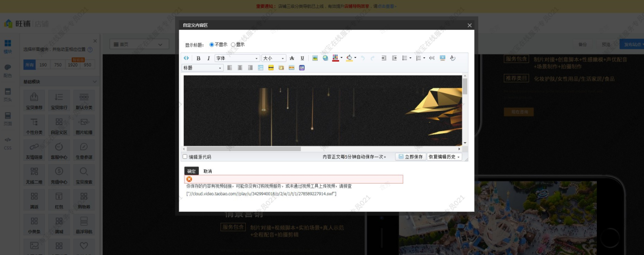The height and width of the screenshot is (255, 644).
Task: Apply strikethrough formatting
Action: click(x=292, y=58)
